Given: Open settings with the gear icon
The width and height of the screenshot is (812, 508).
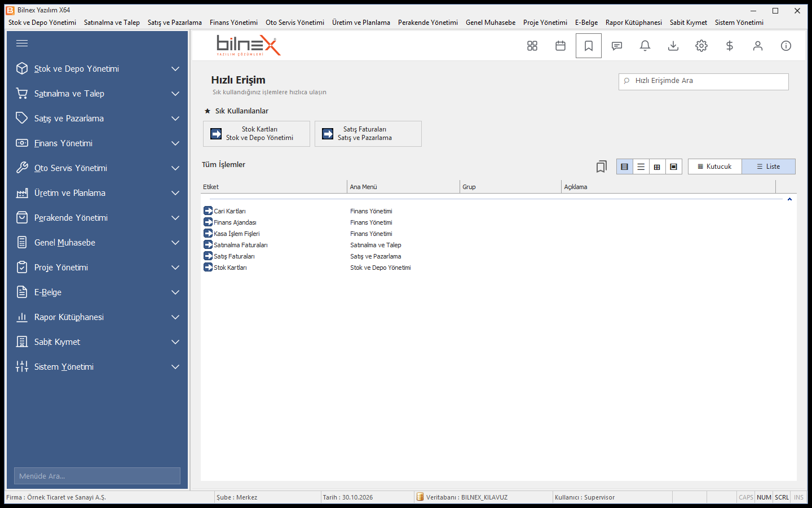Looking at the screenshot, I should pos(701,46).
